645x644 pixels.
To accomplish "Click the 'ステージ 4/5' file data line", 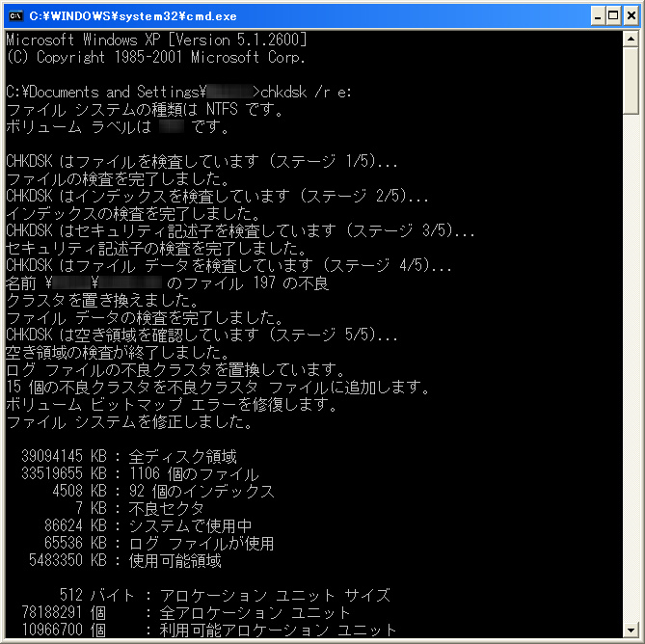I will (228, 266).
